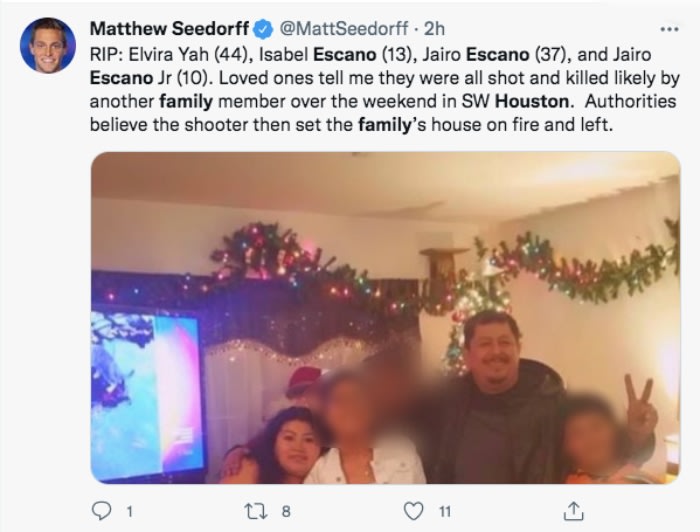The height and width of the screenshot is (532, 700).
Task: Open Matthew Seedorff's profile avatar
Action: click(48, 45)
